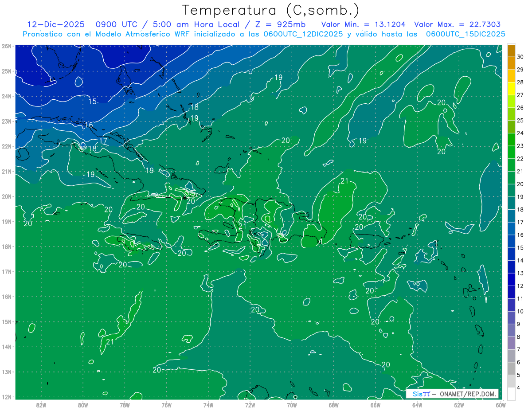This screenshot has height=411, width=532.
Task: Click the "22" label on the color scale
Action: 520,159
